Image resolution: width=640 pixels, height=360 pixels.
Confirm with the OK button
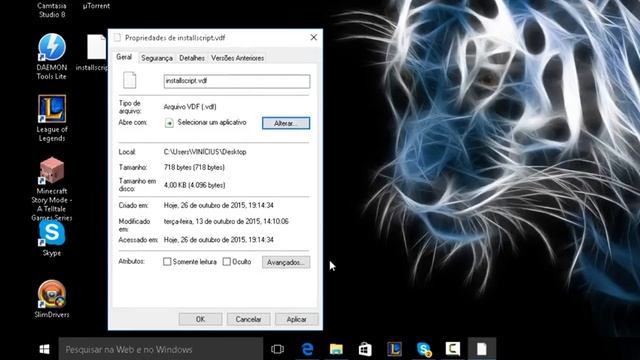click(x=200, y=319)
